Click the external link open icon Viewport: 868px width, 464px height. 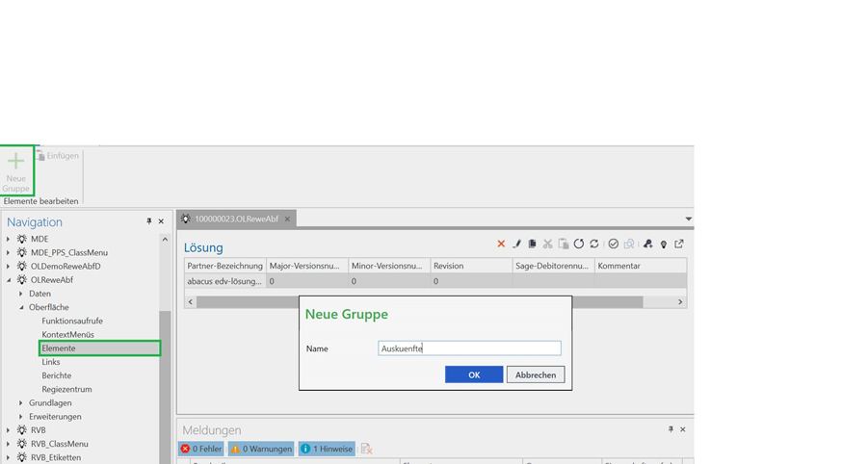(x=679, y=245)
